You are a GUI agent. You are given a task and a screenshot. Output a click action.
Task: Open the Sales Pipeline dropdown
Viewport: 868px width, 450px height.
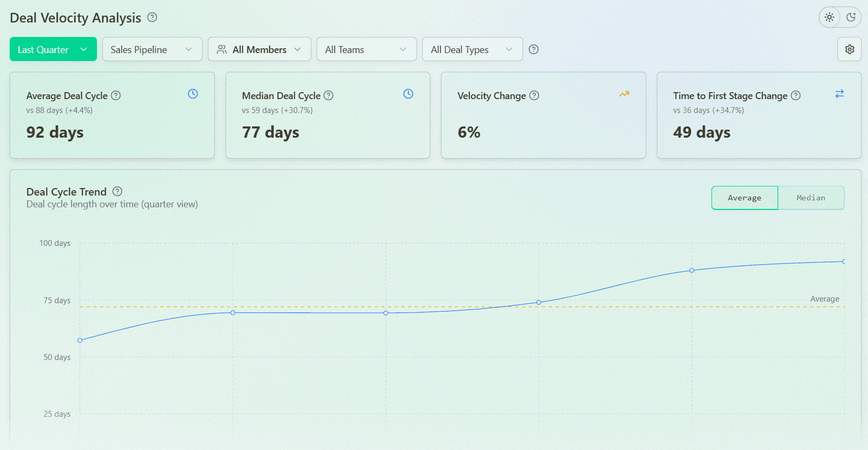pos(152,49)
